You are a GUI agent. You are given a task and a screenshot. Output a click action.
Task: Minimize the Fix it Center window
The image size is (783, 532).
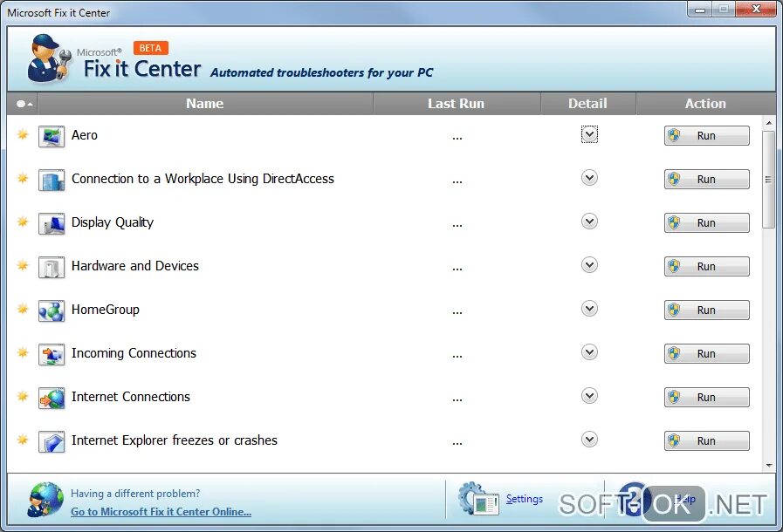point(700,9)
